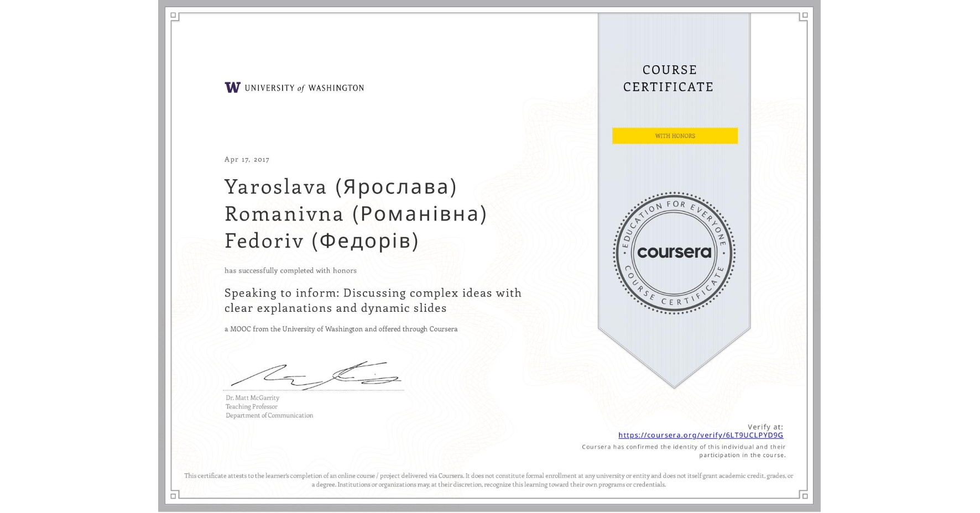Viewport: 980px width, 513px height.
Task: Click the 'Verify at:' label
Action: (x=765, y=427)
